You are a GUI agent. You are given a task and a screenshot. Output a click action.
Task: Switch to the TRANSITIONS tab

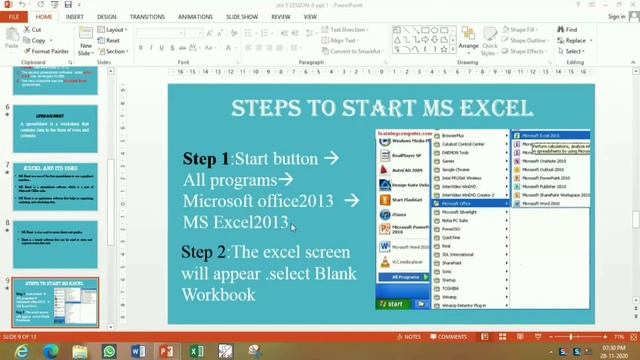click(147, 17)
